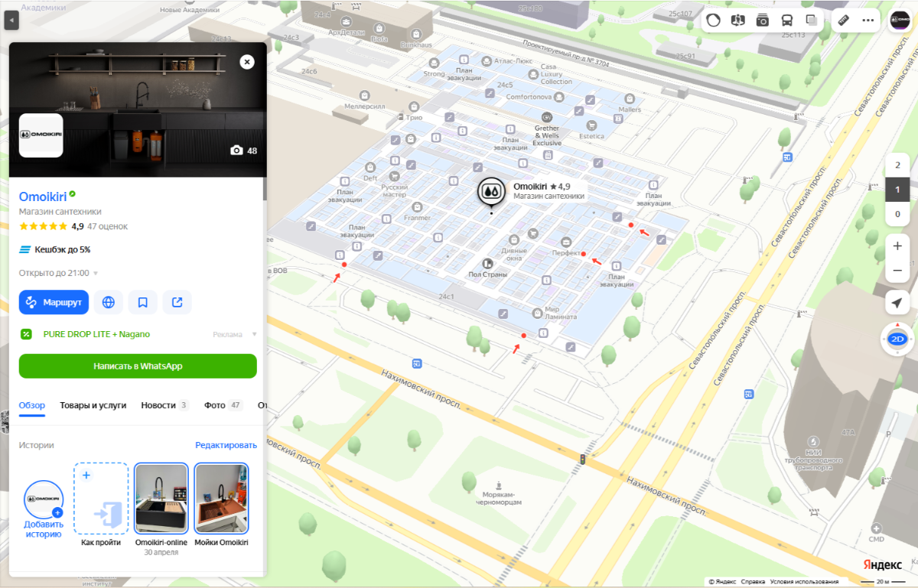918x588 pixels.
Task: Close the Omoikiri business card
Action: tap(246, 62)
